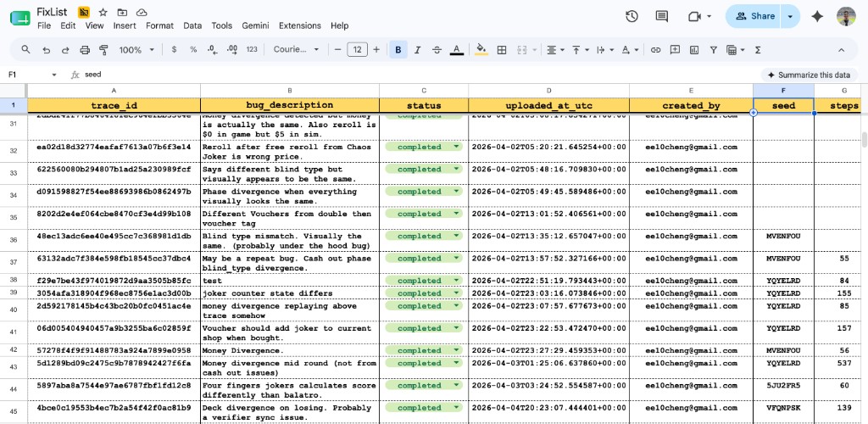Open the Functions sigma icon
Screen dimensions: 868x424
[x=758, y=50]
